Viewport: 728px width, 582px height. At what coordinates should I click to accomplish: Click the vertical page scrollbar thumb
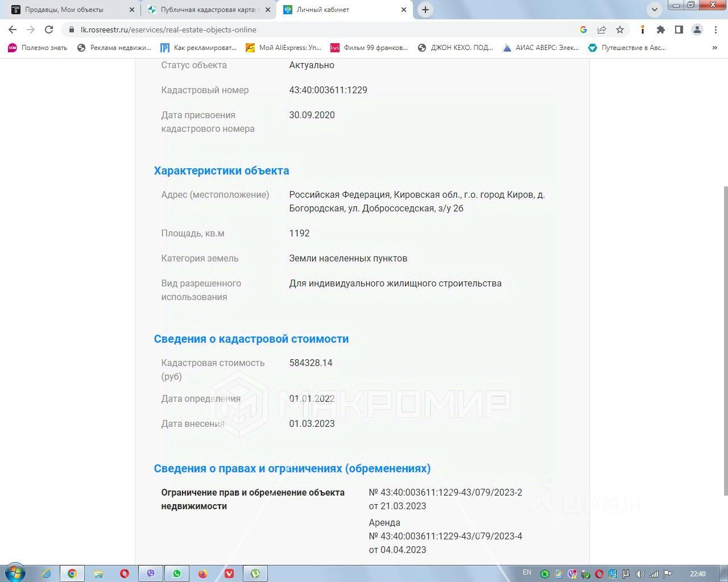(725, 341)
